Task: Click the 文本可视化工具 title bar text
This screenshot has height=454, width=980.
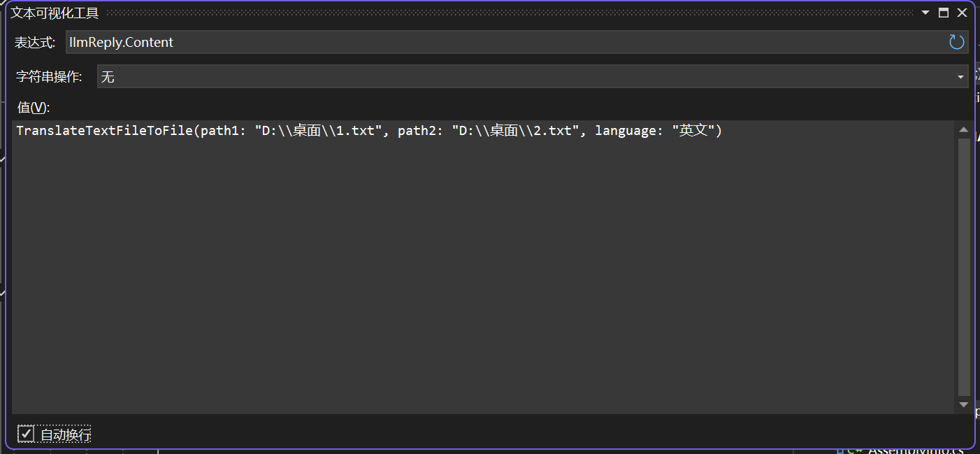Action: pyautogui.click(x=54, y=12)
